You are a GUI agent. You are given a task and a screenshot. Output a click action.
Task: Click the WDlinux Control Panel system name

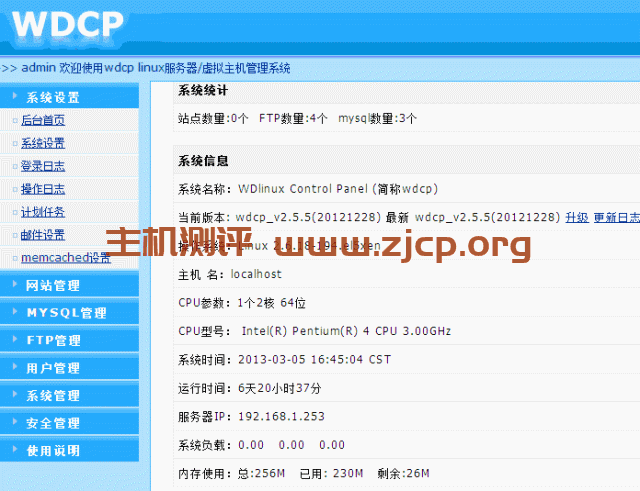pyautogui.click(x=338, y=189)
